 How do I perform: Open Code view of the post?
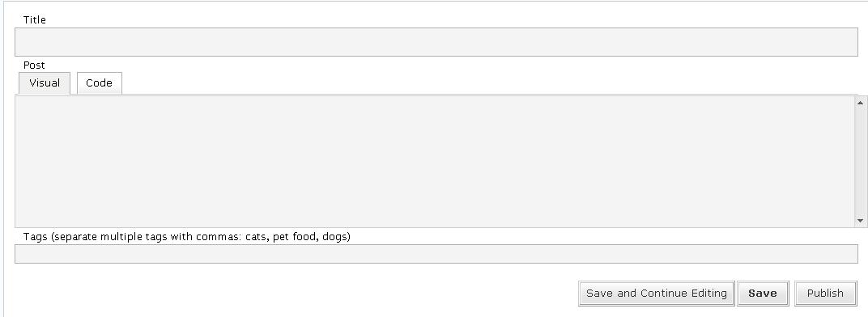[99, 83]
